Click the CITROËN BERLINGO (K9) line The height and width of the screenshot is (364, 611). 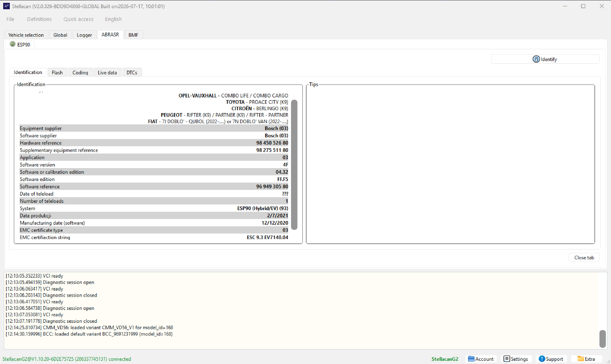260,108
